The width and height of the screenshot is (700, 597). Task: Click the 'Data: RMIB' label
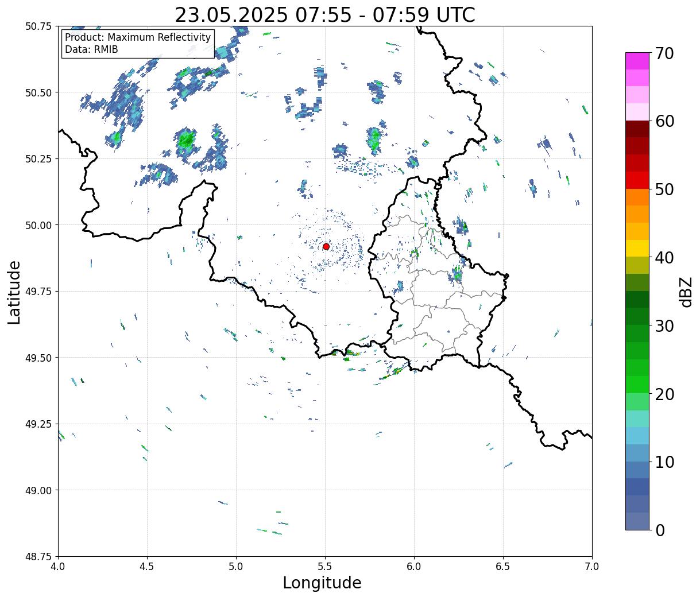[x=91, y=49]
